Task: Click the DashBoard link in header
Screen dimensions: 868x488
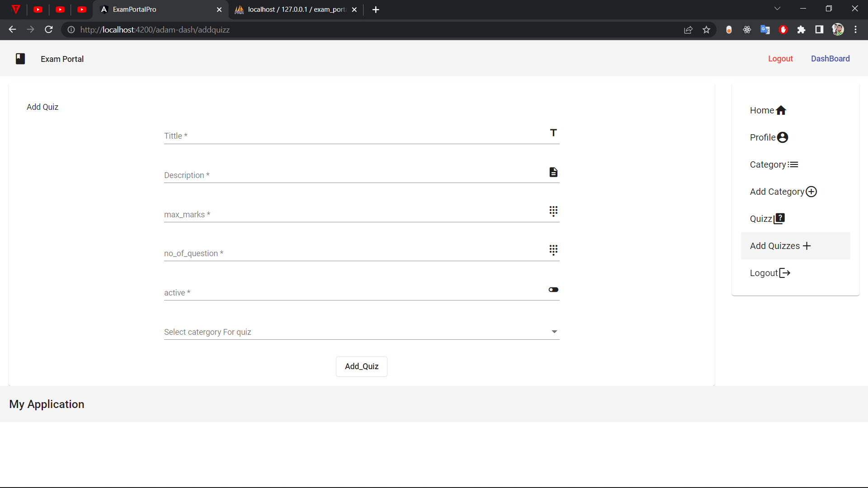Action: point(830,59)
